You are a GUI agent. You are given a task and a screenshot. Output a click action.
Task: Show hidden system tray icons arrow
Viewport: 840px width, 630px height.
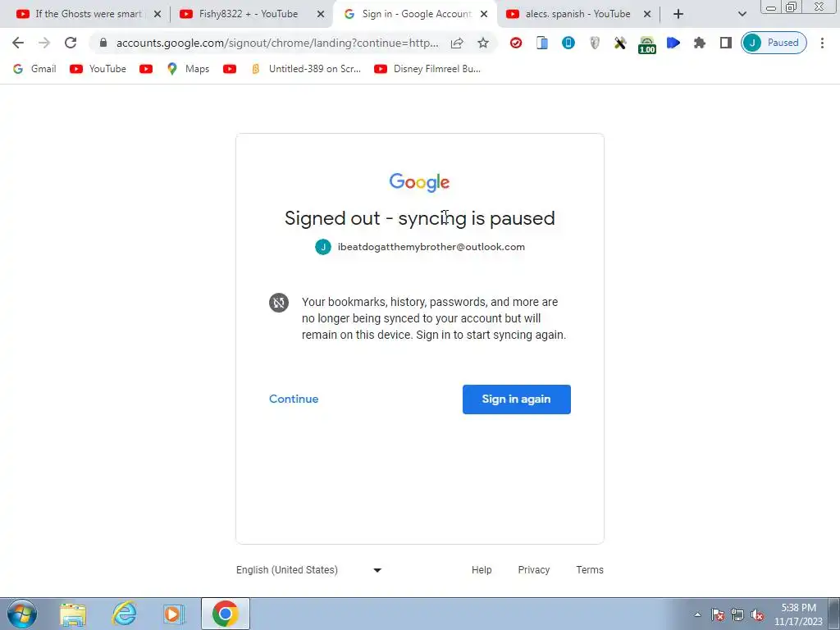coord(697,614)
